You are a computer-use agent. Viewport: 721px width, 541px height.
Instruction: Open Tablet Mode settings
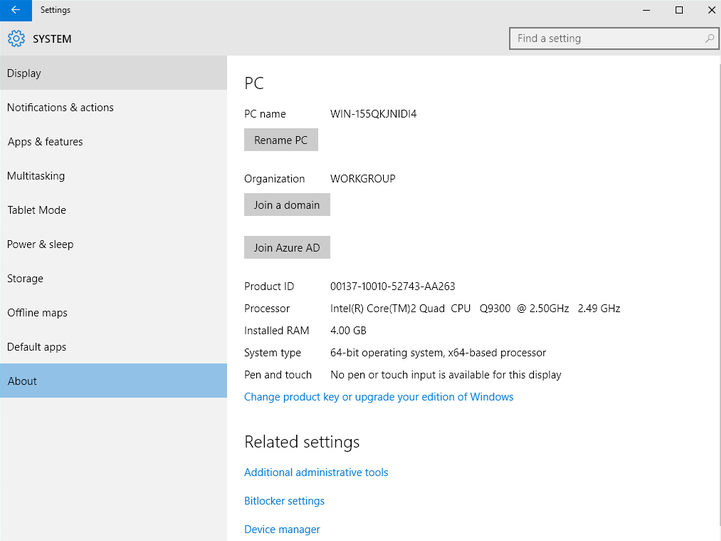pyautogui.click(x=114, y=210)
